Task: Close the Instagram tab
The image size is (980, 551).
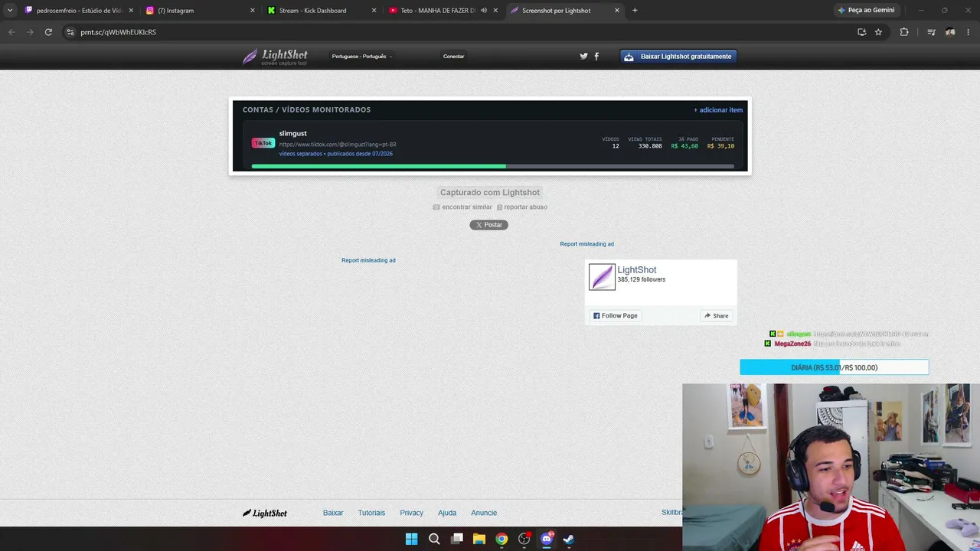Action: [253, 11]
